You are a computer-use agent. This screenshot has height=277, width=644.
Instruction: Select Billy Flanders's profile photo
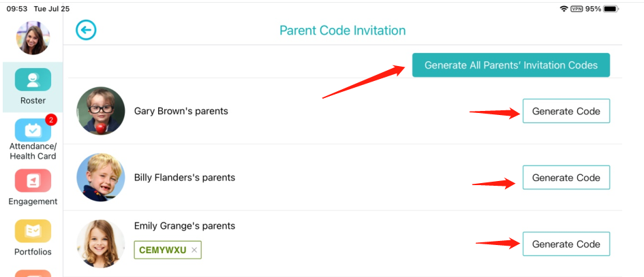click(101, 177)
